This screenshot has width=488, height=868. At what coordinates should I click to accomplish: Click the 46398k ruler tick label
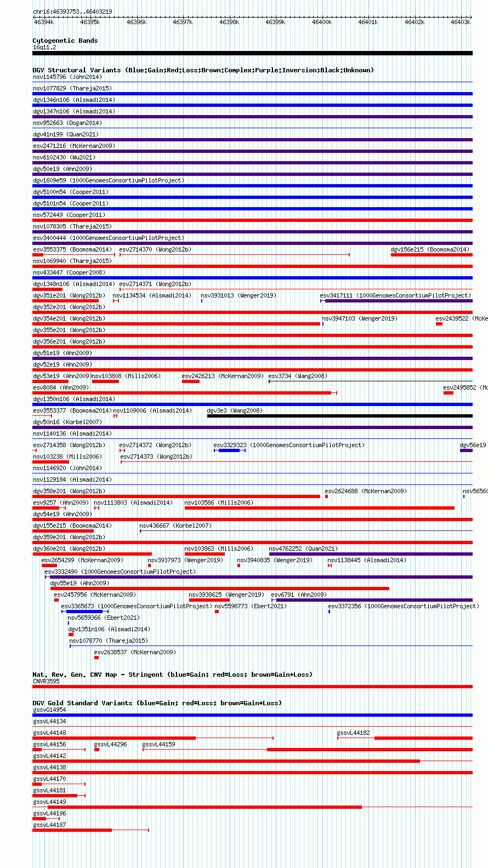[229, 22]
